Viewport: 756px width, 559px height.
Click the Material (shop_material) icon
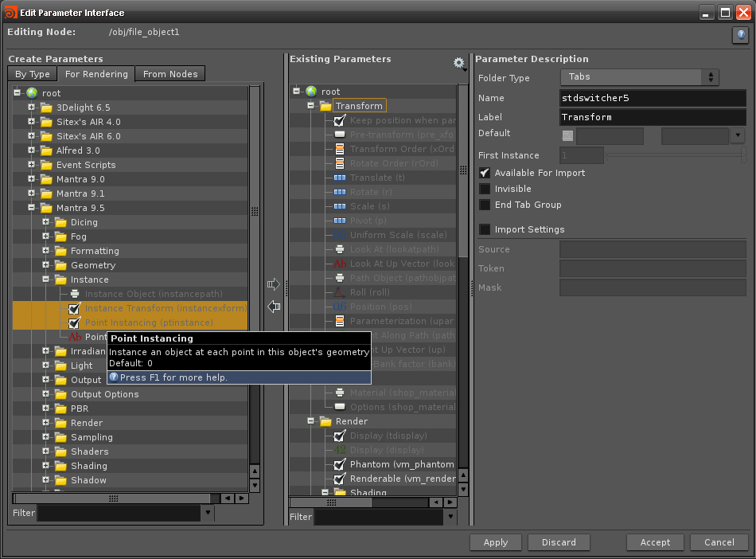point(340,393)
